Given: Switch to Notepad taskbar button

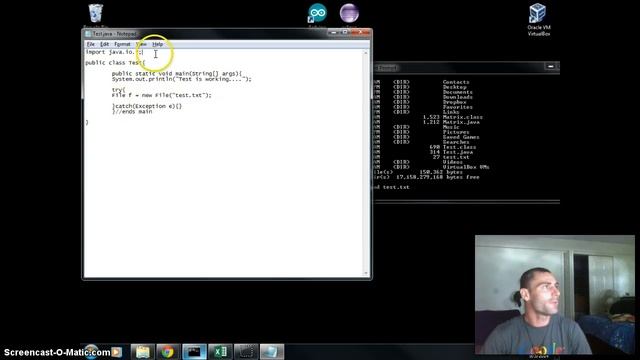Looking at the screenshot, I should [272, 351].
